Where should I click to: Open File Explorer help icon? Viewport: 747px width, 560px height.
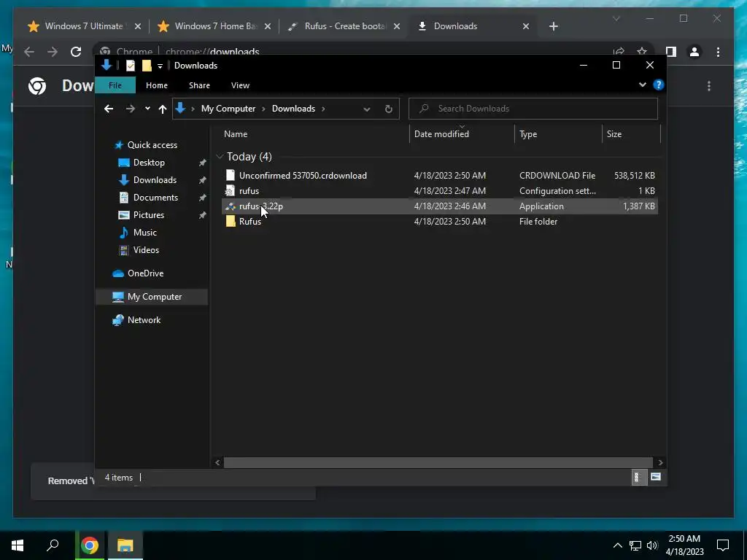coord(659,85)
